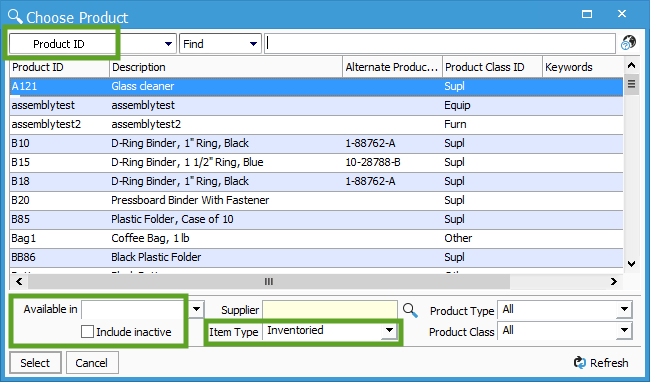This screenshot has height=382, width=650.
Task: Select product B15 row
Action: pos(316,162)
